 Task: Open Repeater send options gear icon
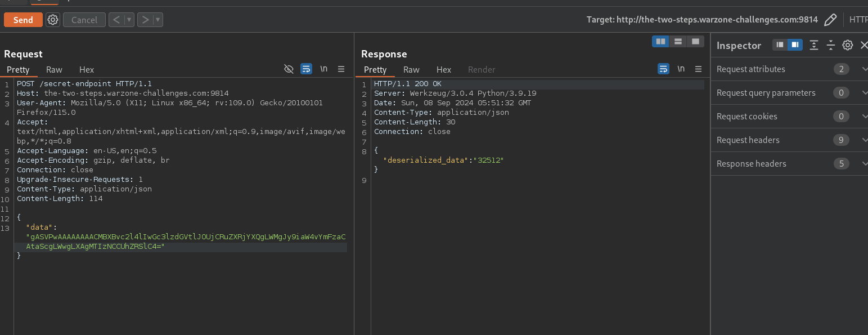click(53, 20)
